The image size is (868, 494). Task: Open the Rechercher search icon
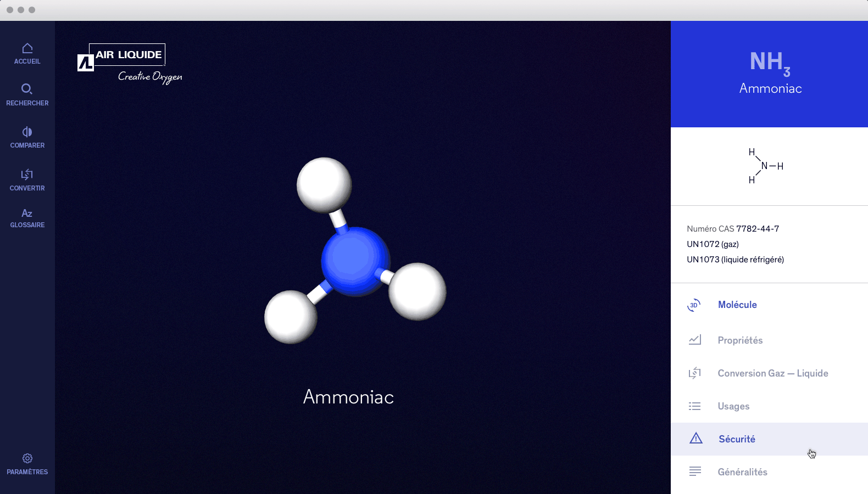coord(27,89)
